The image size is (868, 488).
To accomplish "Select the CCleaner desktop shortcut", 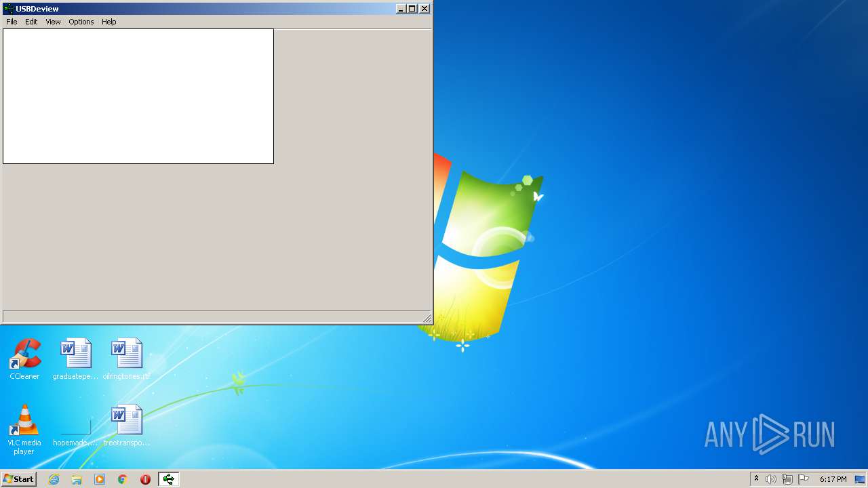I will (x=24, y=359).
